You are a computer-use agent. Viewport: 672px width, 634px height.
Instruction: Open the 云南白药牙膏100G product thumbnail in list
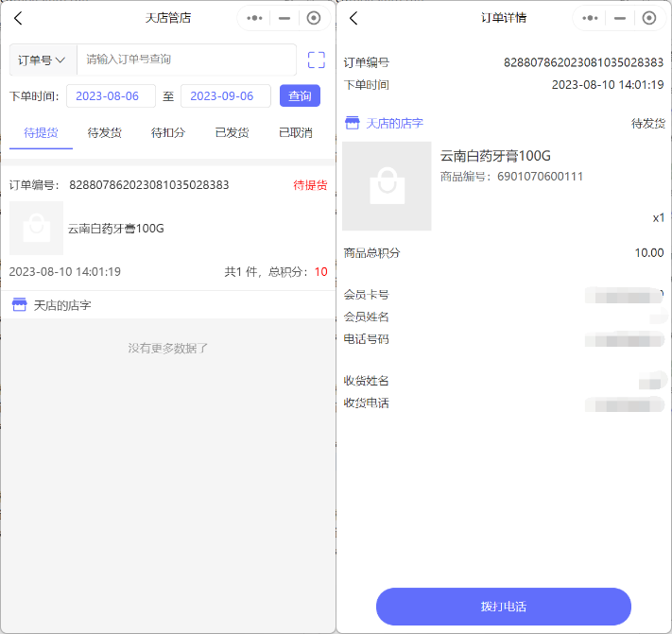[x=36, y=228]
